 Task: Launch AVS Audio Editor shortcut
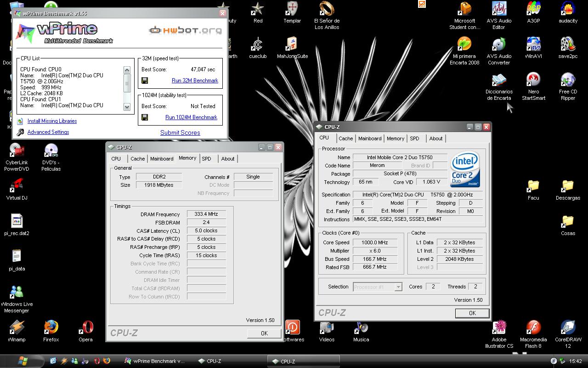(499, 16)
